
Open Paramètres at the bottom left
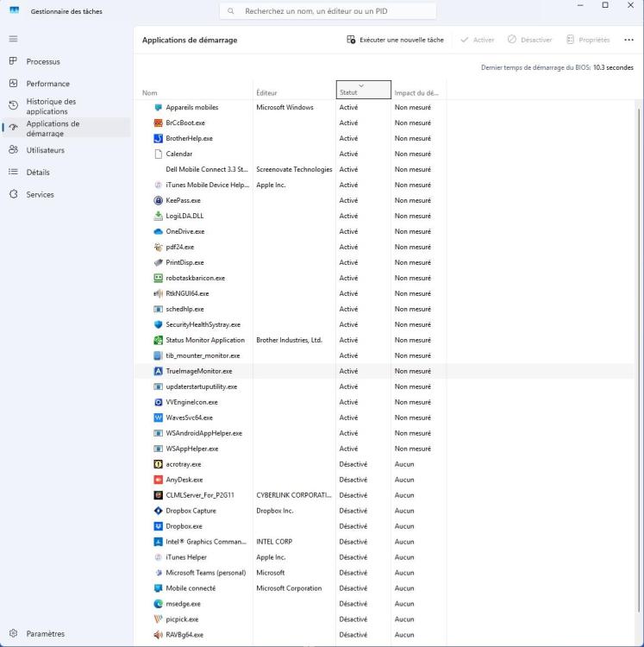[x=45, y=633]
